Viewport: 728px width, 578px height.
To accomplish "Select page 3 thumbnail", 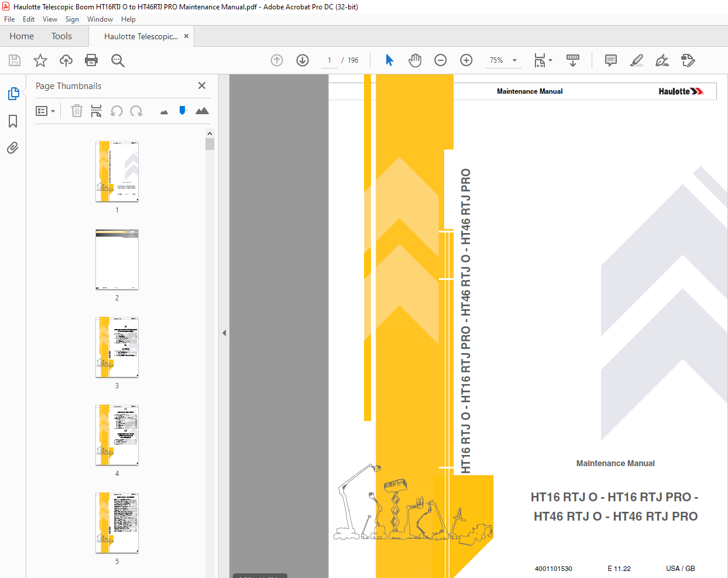I will pyautogui.click(x=117, y=347).
